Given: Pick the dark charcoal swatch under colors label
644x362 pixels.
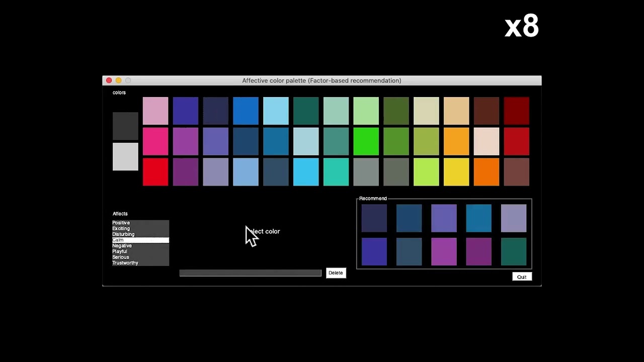Looking at the screenshot, I should coord(125,126).
